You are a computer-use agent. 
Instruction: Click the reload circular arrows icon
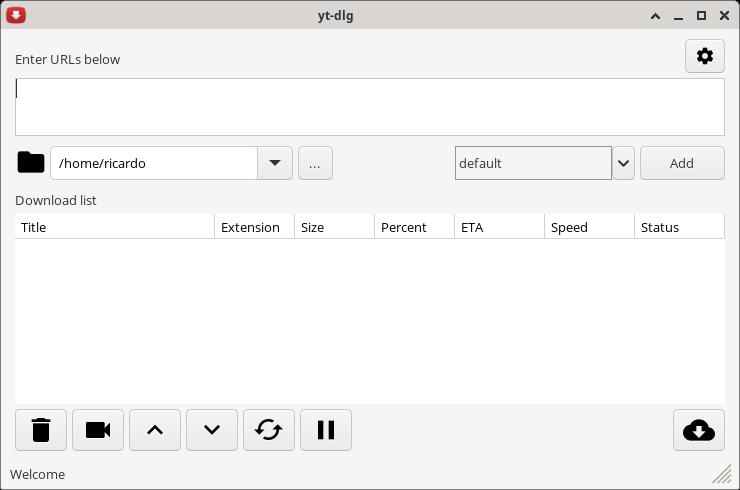click(x=269, y=430)
